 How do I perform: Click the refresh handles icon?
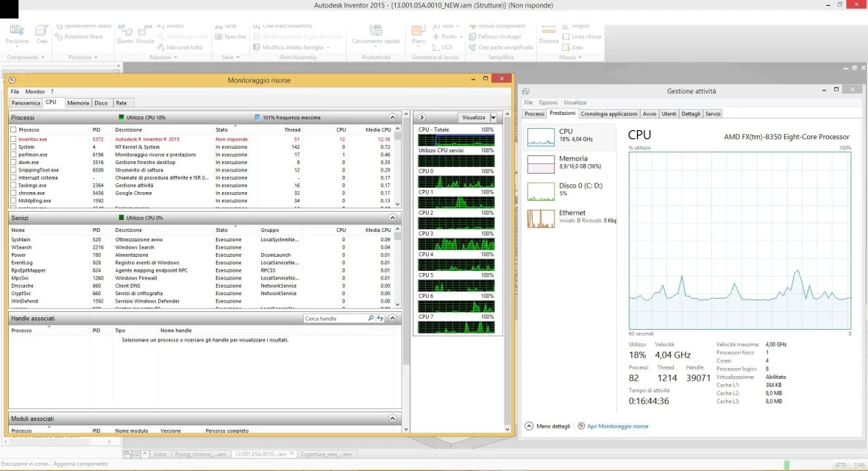point(380,318)
